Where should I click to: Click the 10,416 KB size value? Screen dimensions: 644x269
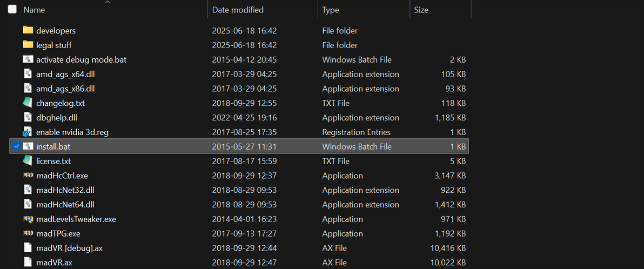coord(448,248)
